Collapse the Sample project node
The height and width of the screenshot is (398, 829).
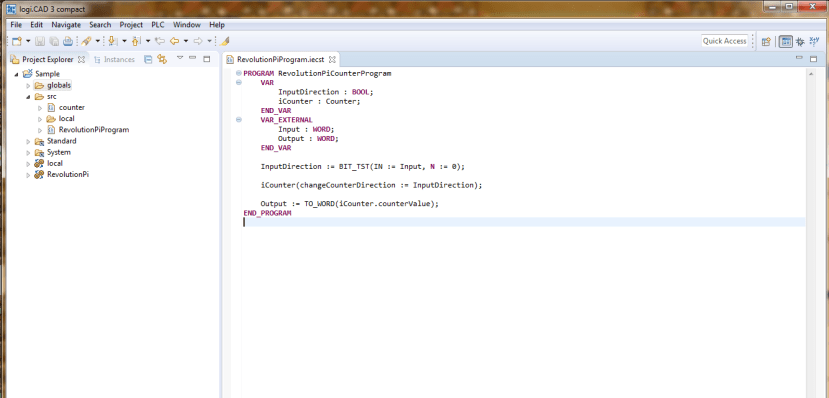[17, 74]
